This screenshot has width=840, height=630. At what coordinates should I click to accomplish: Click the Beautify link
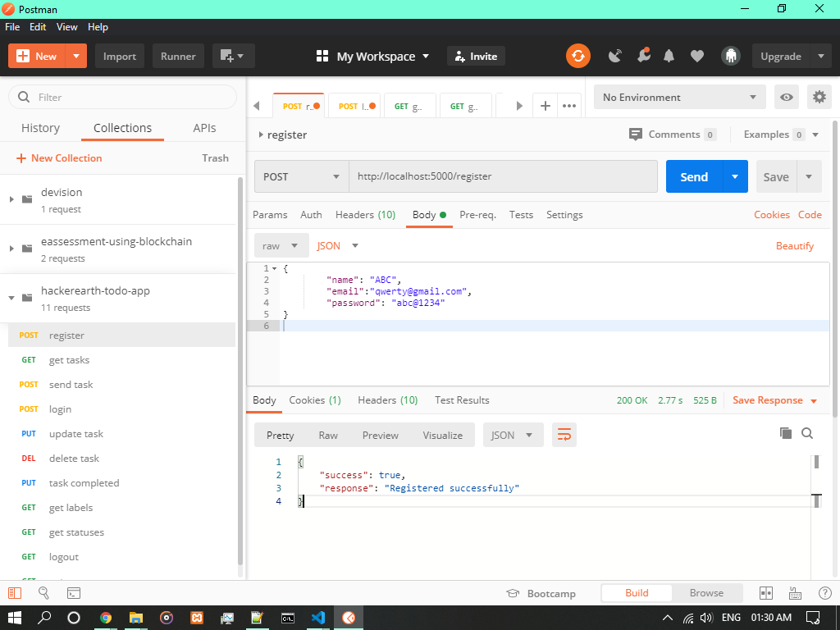[794, 246]
